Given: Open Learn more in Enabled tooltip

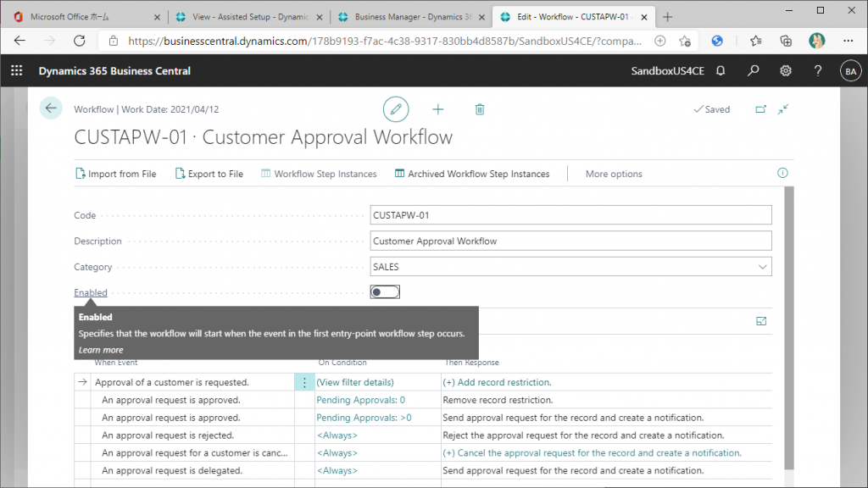Looking at the screenshot, I should [101, 350].
